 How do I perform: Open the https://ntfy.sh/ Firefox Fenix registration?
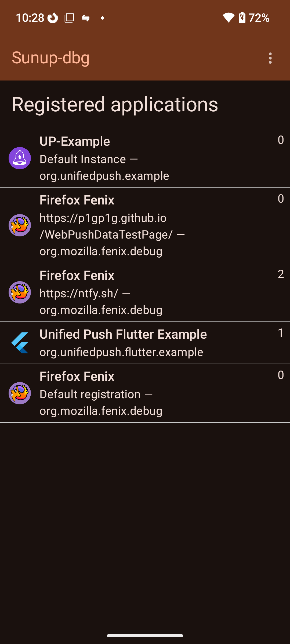pos(101,293)
